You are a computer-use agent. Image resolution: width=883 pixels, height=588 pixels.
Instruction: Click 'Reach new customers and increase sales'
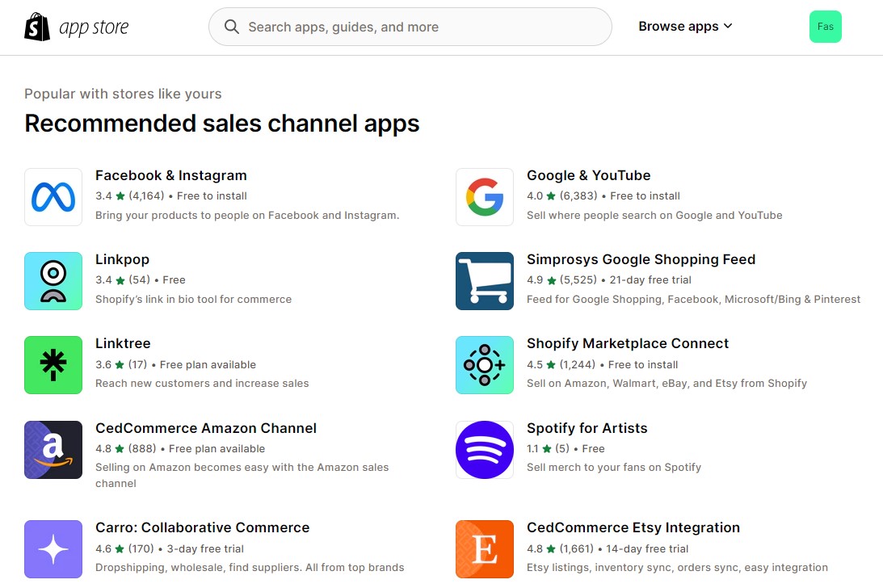[x=202, y=383]
